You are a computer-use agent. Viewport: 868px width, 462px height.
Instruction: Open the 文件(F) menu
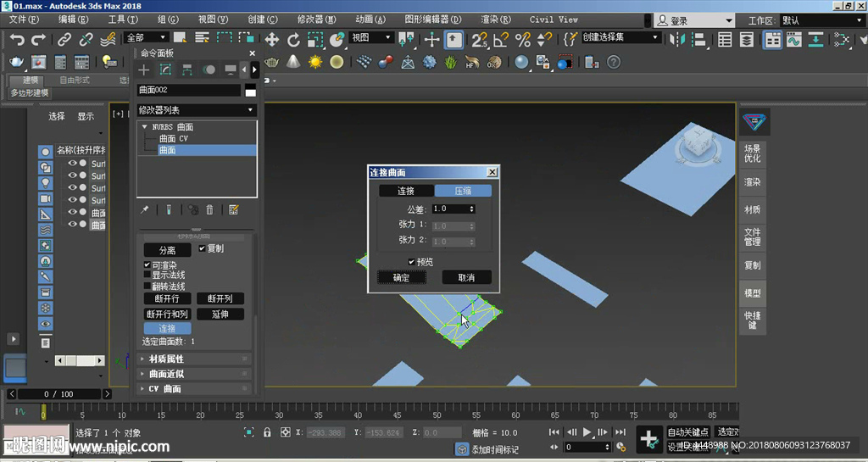point(25,19)
